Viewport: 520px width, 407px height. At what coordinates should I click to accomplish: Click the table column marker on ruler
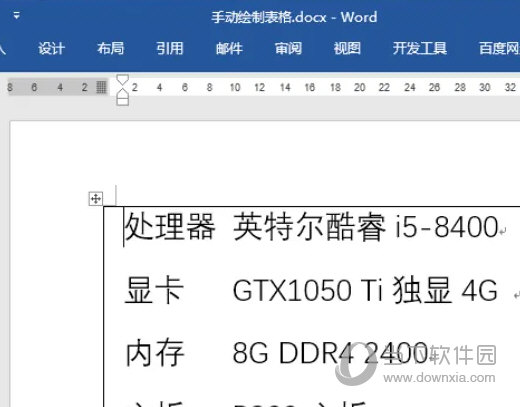pyautogui.click(x=101, y=87)
